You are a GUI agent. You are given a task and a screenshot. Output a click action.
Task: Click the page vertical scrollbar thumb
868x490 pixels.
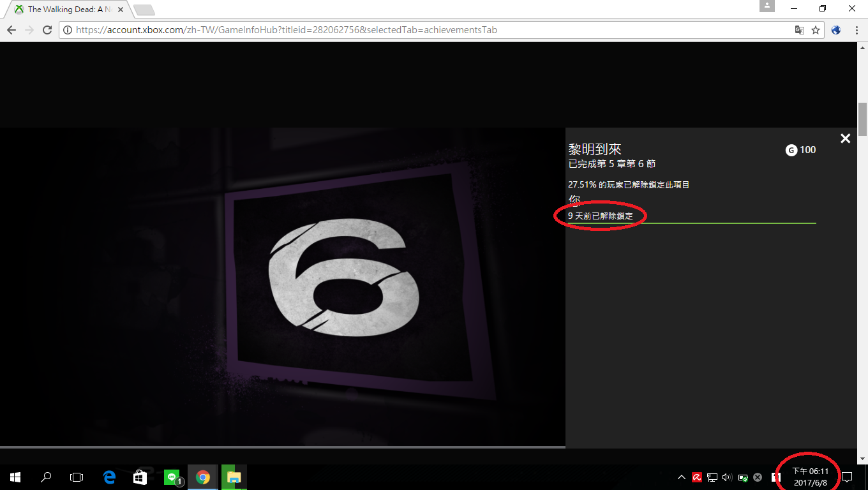pos(862,119)
